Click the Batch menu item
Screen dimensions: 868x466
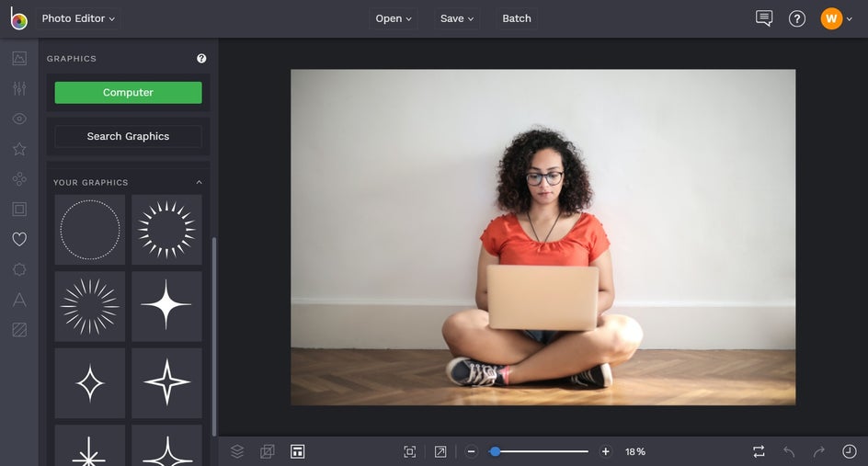pyautogui.click(x=517, y=18)
